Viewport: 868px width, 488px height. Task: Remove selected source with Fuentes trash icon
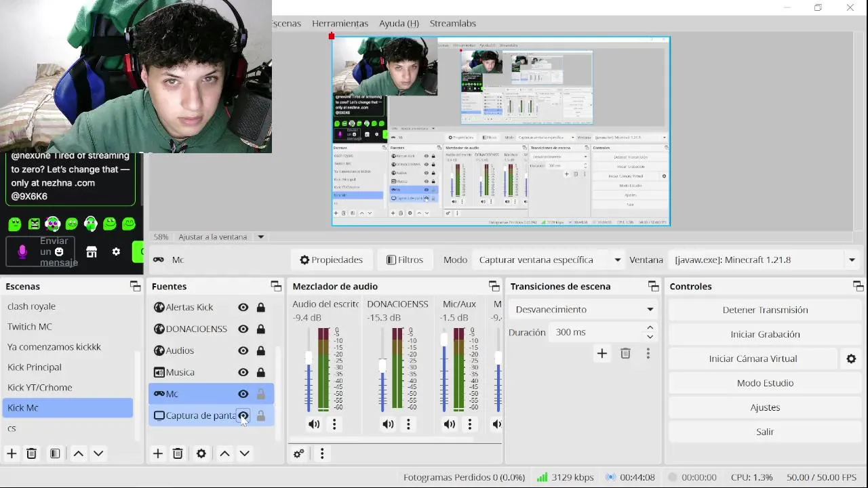click(178, 453)
